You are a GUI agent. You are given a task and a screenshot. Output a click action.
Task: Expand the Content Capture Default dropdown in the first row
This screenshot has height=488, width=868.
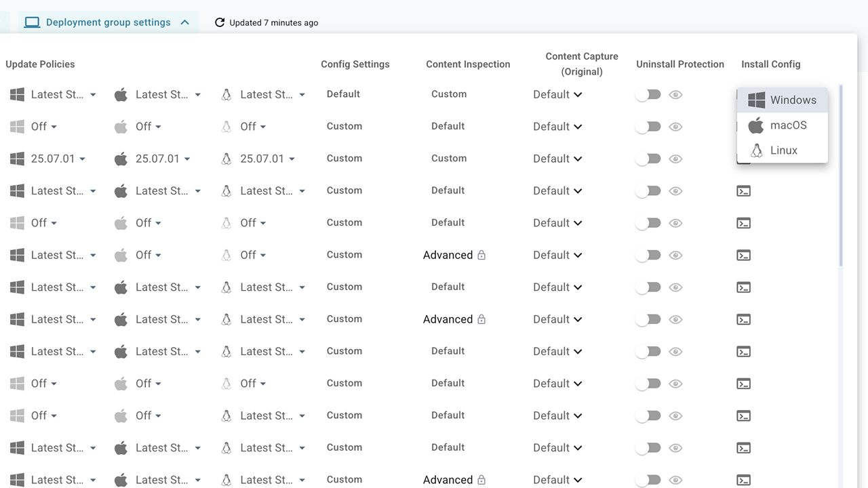point(557,95)
